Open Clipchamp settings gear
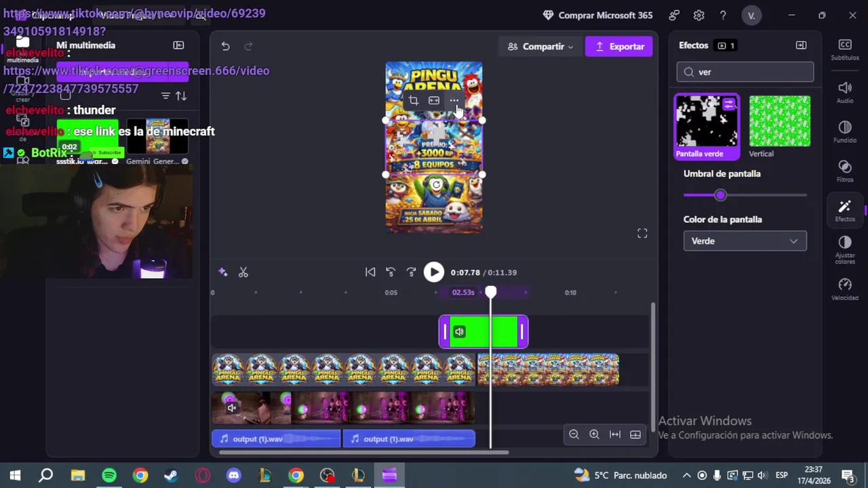The width and height of the screenshot is (868, 488). coord(698,15)
